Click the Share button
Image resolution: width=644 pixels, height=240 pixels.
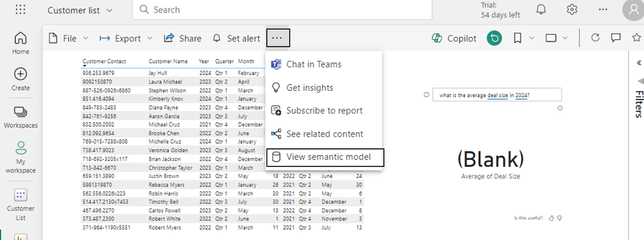[183, 38]
